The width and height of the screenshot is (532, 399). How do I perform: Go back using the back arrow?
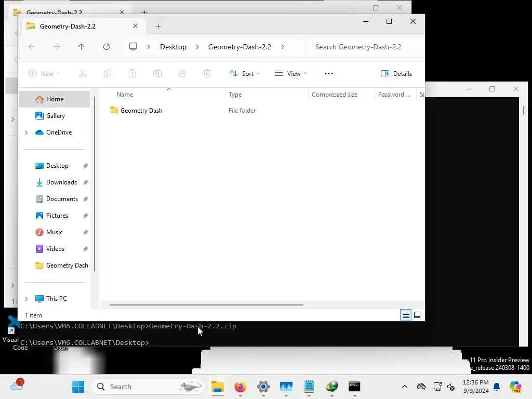point(32,46)
